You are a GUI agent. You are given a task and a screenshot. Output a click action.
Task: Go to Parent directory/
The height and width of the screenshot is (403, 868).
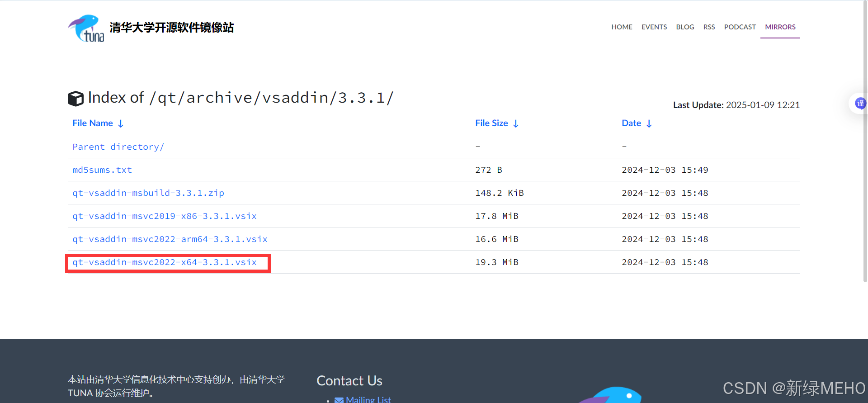click(118, 147)
